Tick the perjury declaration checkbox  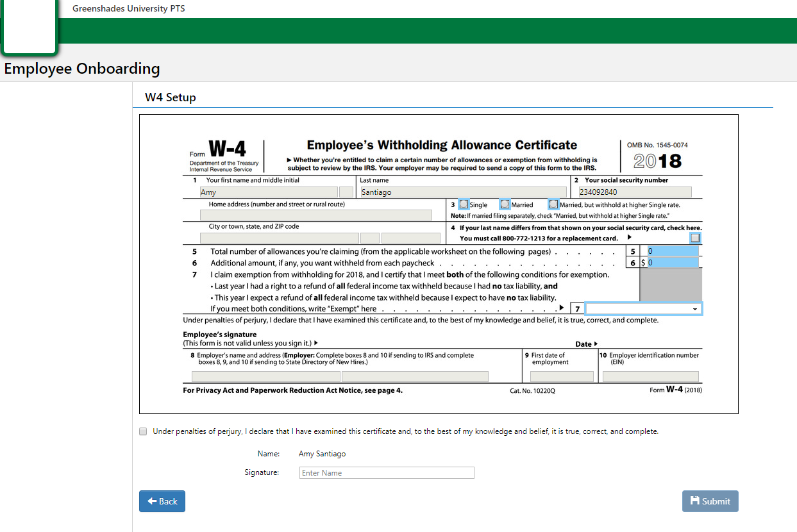143,431
